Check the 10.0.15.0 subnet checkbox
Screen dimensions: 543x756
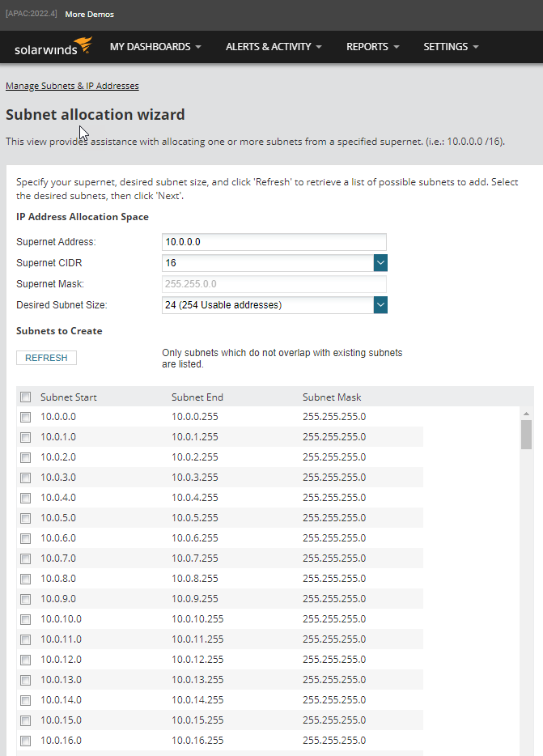coord(26,721)
